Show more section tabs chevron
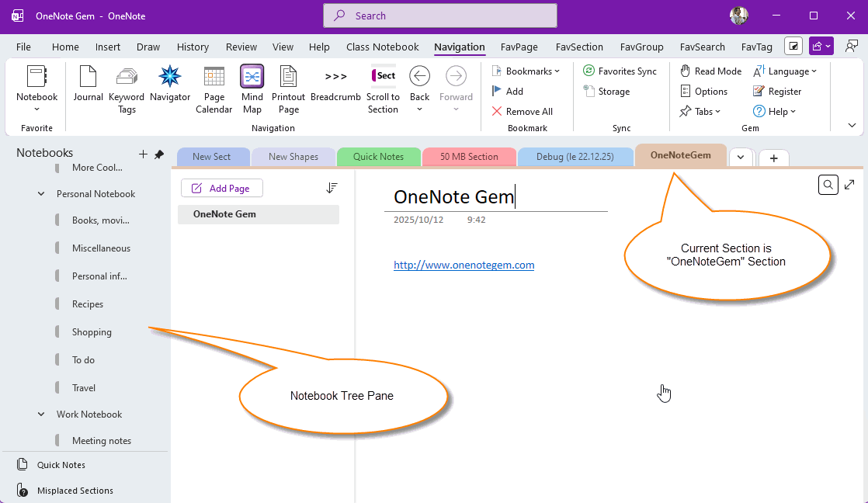Viewport: 868px width, 503px height. pos(741,158)
